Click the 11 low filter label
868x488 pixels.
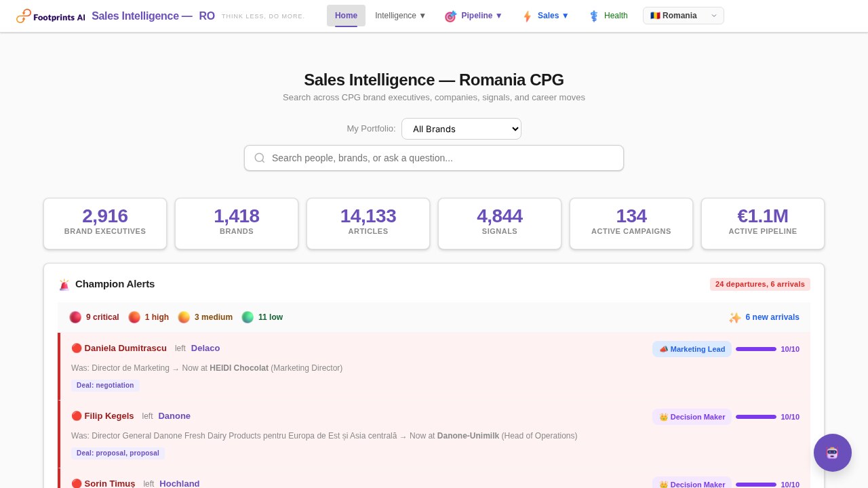[x=271, y=317]
